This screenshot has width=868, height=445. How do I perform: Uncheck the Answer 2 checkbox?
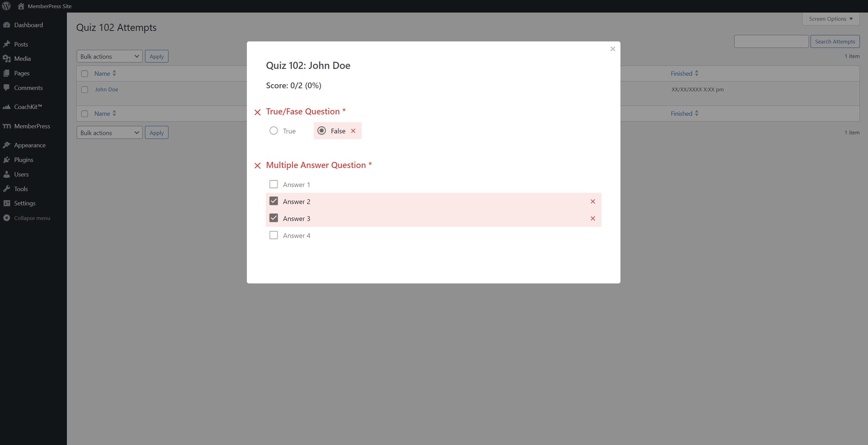tap(273, 201)
